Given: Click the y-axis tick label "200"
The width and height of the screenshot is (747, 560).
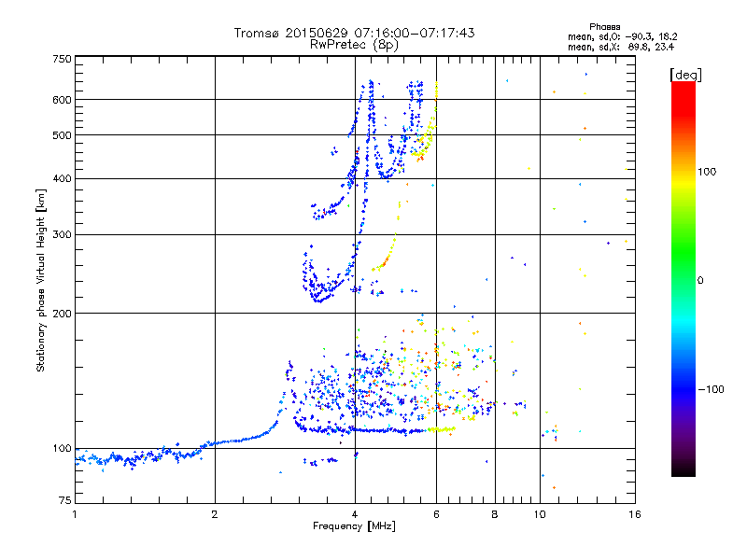Looking at the screenshot, I should [62, 314].
